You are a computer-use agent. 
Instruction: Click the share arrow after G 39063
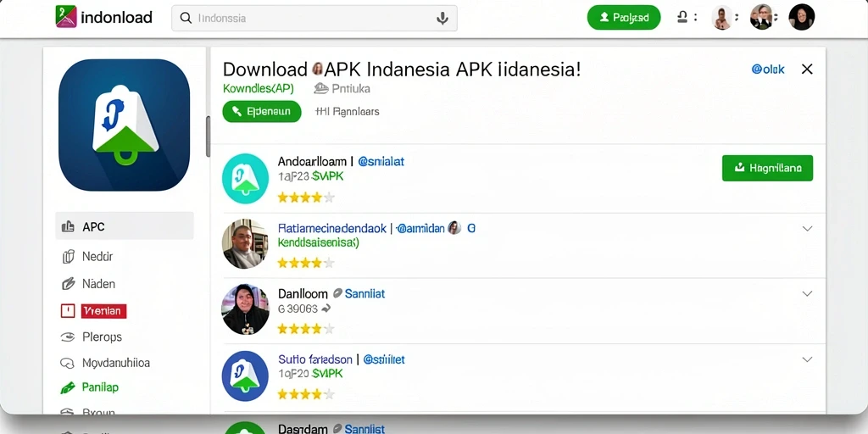(x=326, y=309)
